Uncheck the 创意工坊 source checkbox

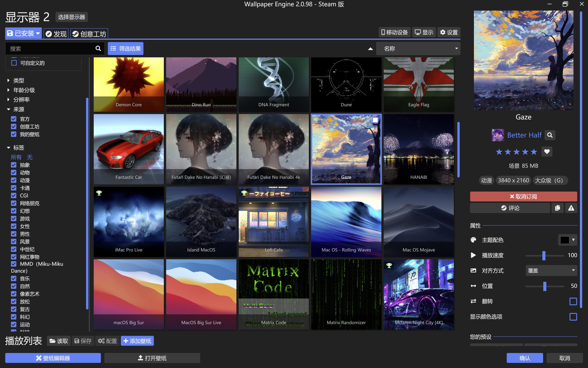coord(14,126)
